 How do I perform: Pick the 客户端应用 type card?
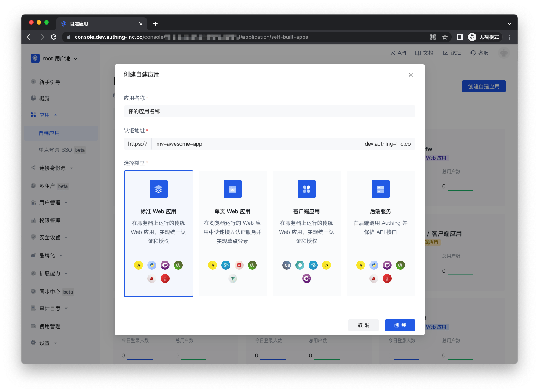coord(306,233)
